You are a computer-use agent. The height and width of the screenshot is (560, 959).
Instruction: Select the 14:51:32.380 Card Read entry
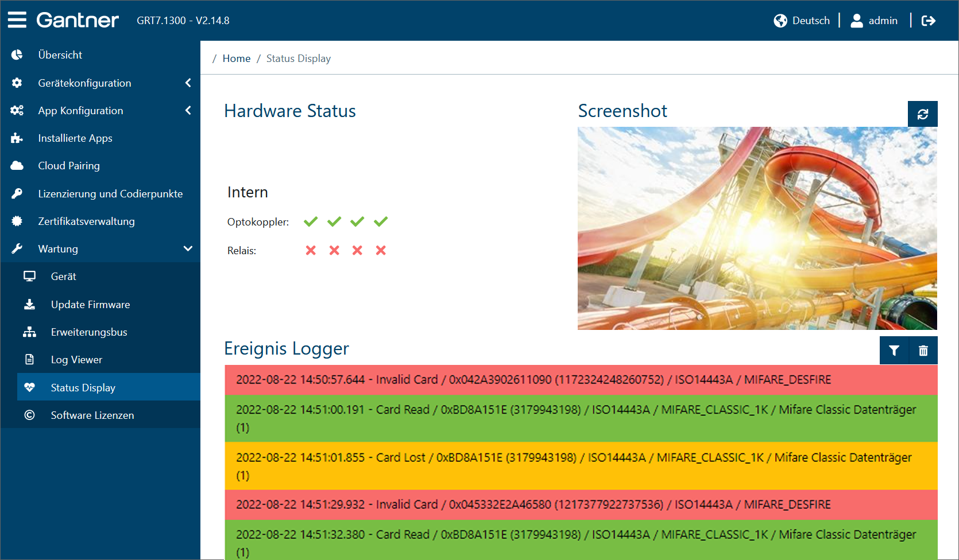click(581, 540)
